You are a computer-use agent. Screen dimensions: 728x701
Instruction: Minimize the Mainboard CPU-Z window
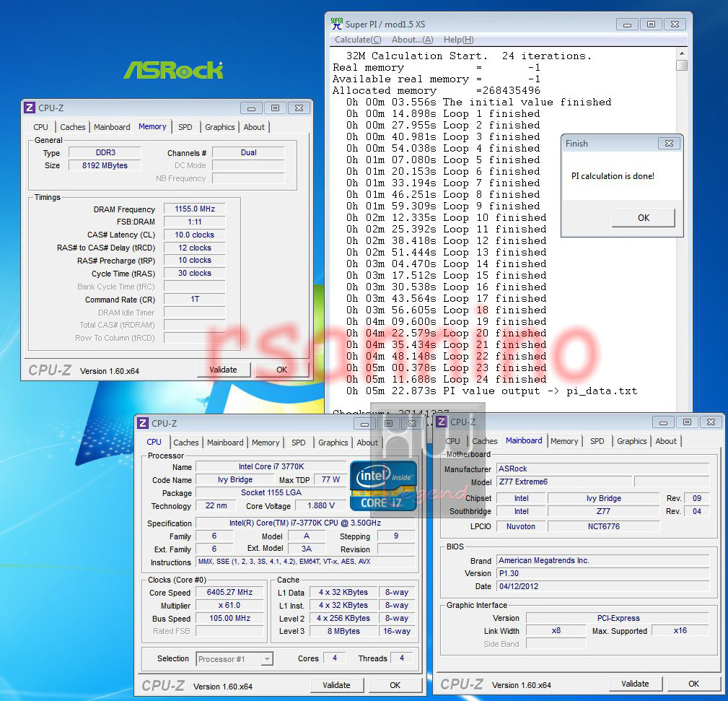click(x=663, y=422)
